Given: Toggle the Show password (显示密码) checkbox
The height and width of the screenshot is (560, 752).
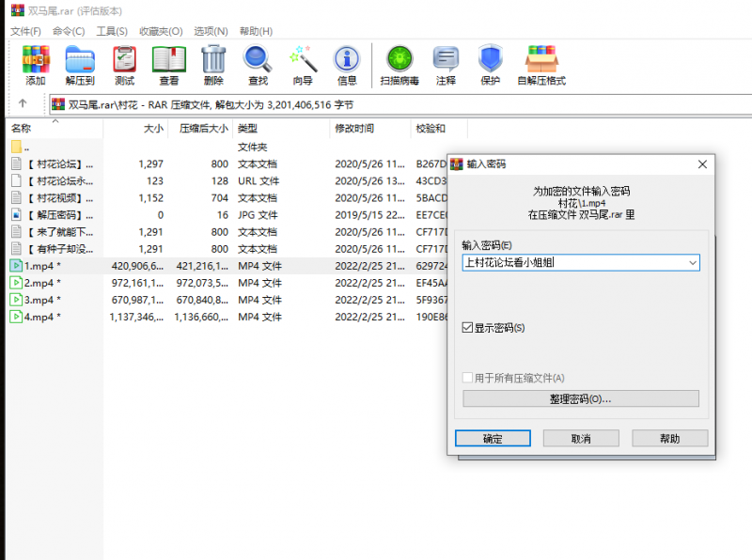Looking at the screenshot, I should click(x=468, y=328).
